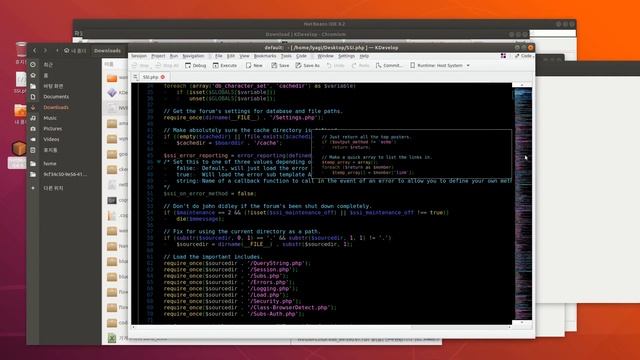Close the SSI.php tab with its red icon
Screen dimensions: 640x360
[x=163, y=77]
